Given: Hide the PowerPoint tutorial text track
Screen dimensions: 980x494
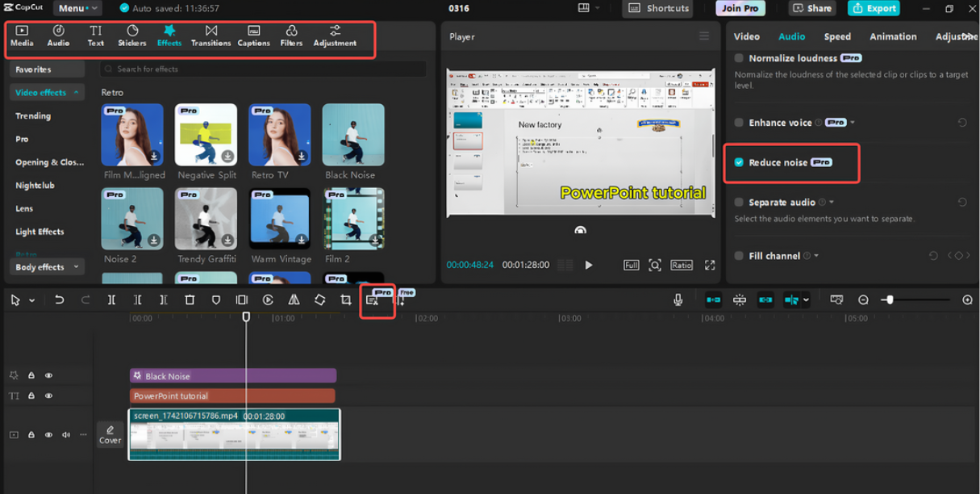Looking at the screenshot, I should tap(48, 396).
